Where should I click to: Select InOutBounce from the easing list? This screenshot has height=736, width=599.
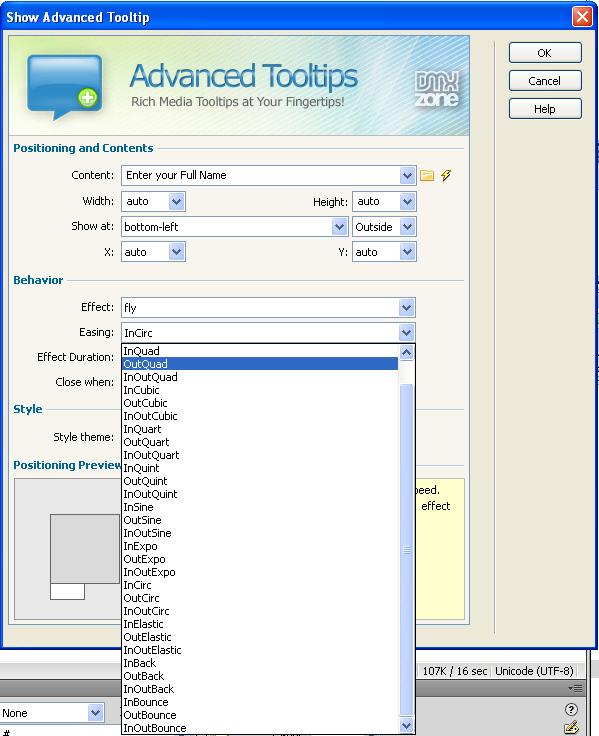point(155,728)
